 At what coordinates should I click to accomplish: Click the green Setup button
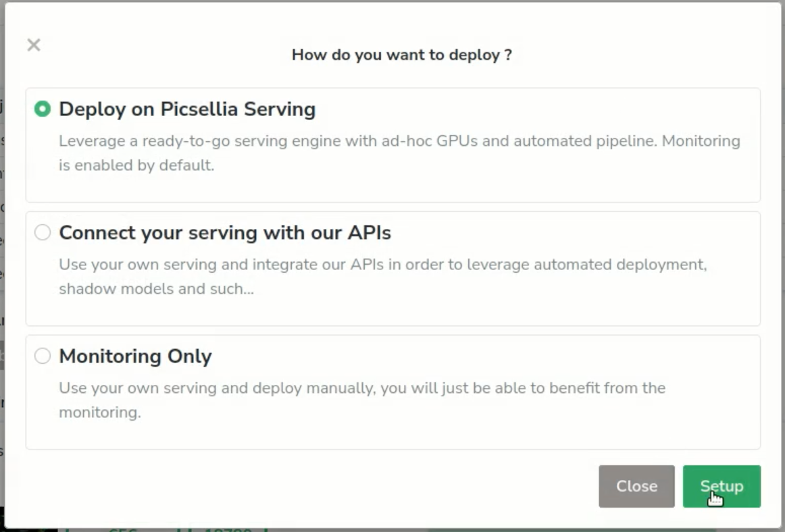click(721, 486)
